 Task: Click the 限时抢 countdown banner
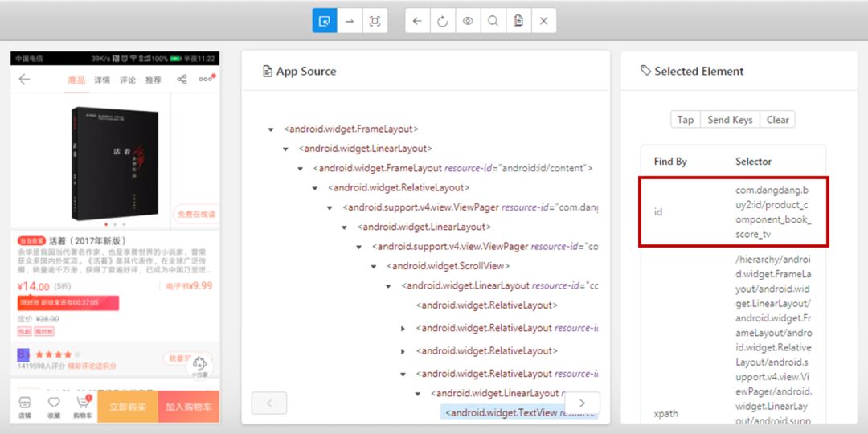point(68,303)
